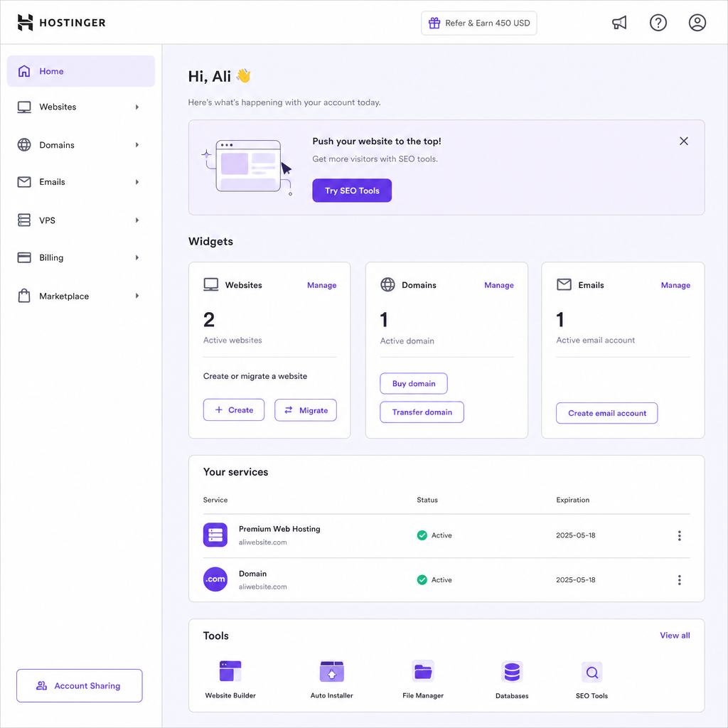Click the gift icon on the Refer button

click(434, 23)
